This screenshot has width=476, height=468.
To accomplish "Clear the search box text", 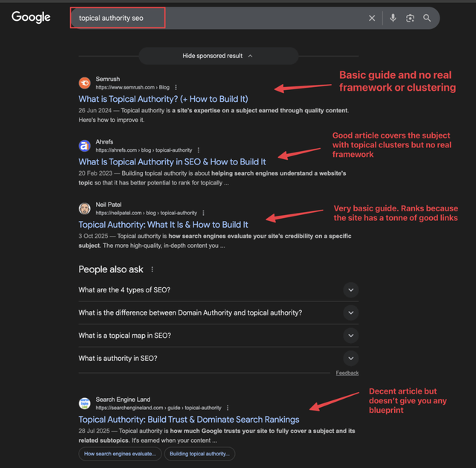I will (x=372, y=18).
